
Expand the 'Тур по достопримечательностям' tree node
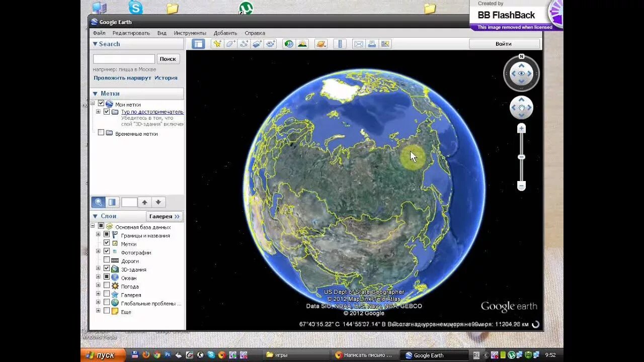[98, 112]
